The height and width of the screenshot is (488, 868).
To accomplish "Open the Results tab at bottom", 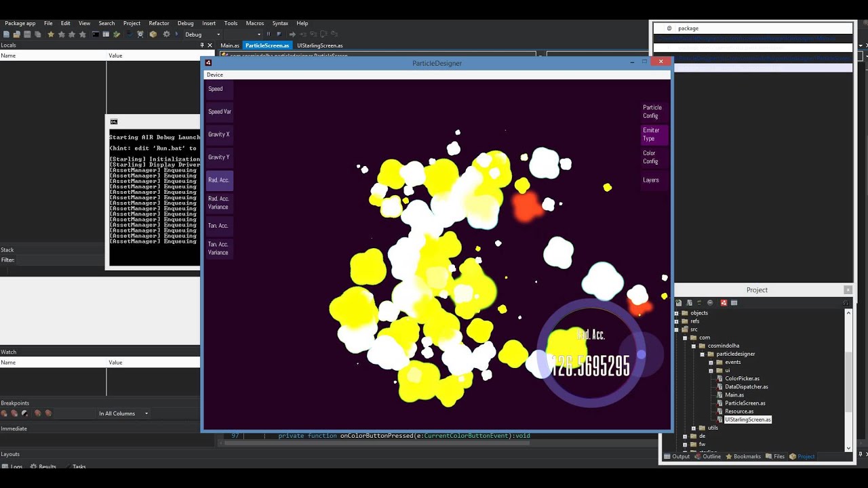I will click(44, 467).
